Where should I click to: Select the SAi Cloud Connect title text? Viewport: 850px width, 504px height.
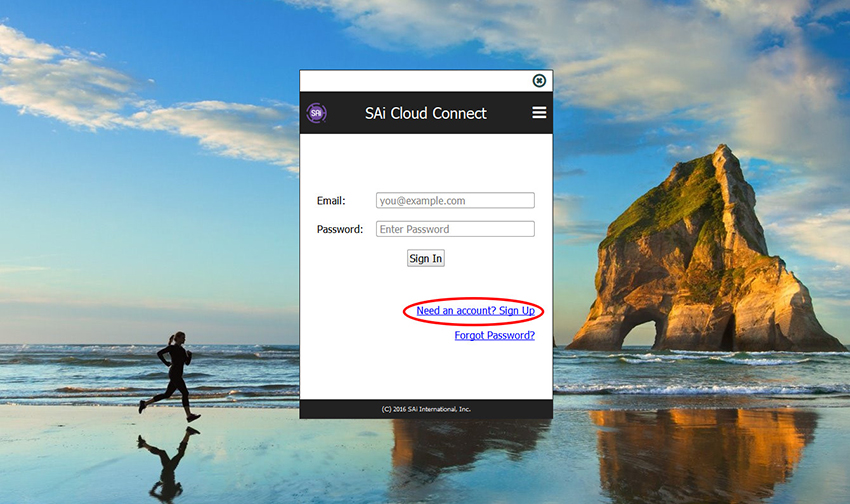point(426,113)
